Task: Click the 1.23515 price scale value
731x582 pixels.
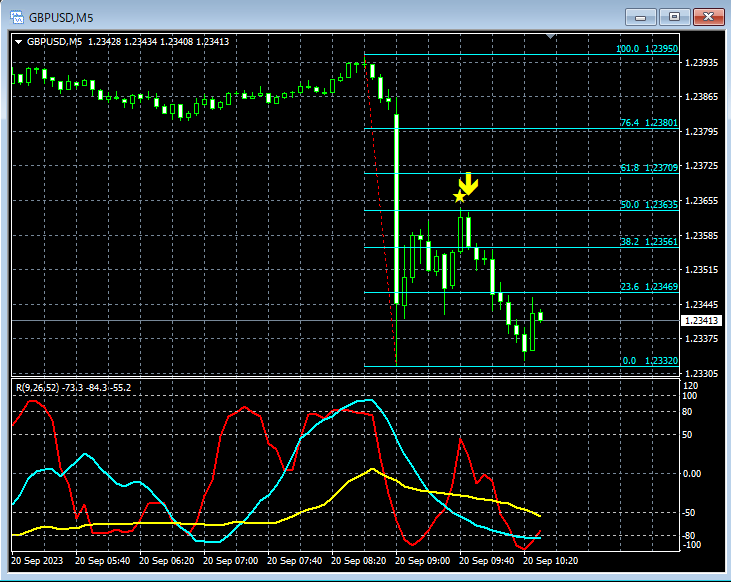Action: pyautogui.click(x=701, y=270)
